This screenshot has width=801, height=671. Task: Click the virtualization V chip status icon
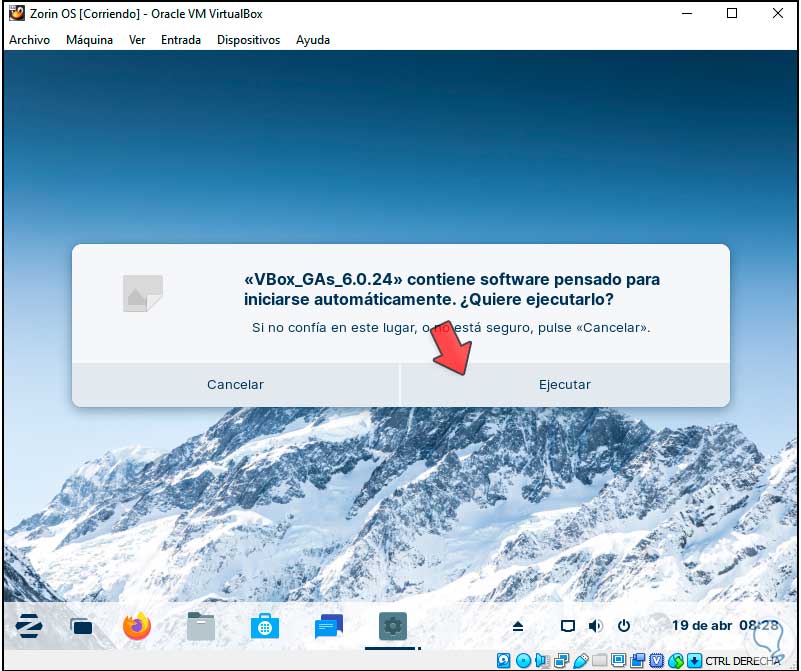pos(656,661)
